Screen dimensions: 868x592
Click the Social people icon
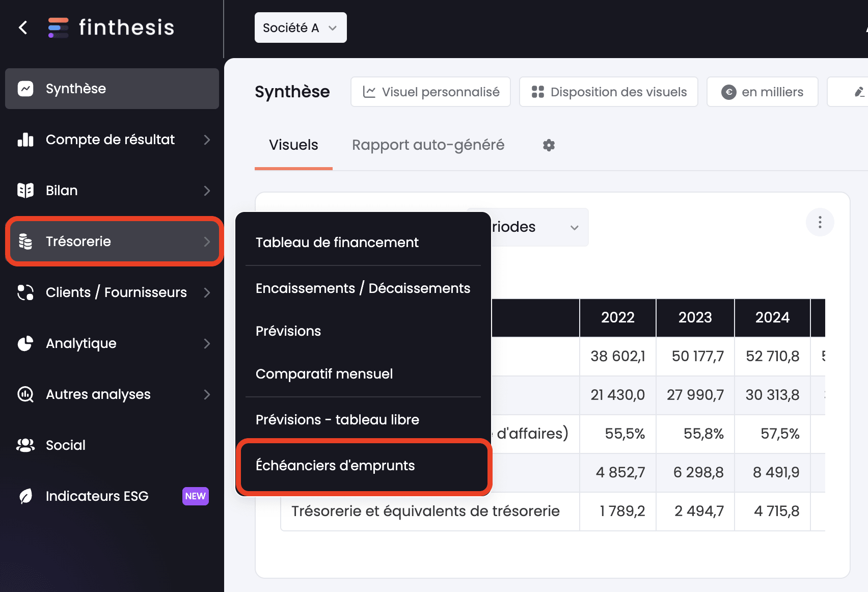pos(25,445)
